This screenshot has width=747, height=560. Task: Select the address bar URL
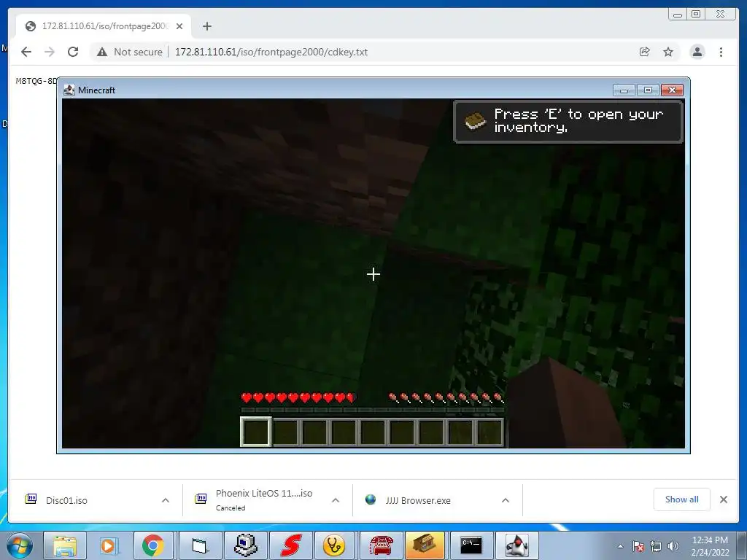271,52
